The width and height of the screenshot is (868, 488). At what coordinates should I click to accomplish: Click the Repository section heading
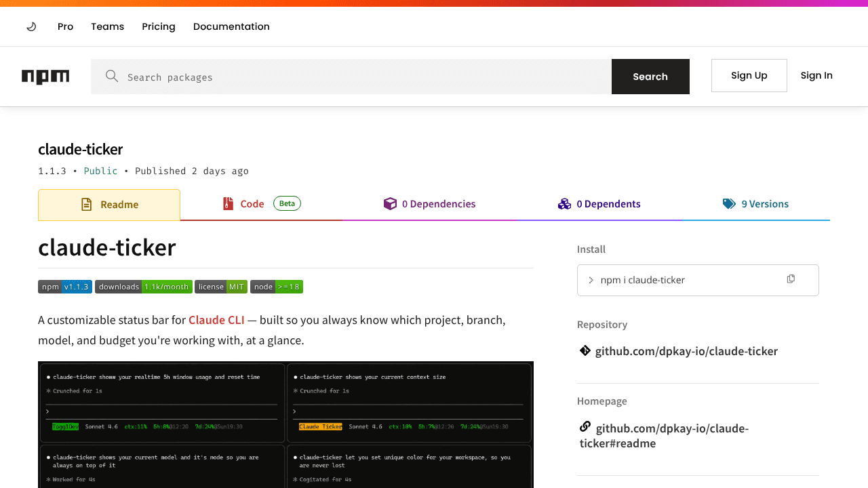point(602,325)
